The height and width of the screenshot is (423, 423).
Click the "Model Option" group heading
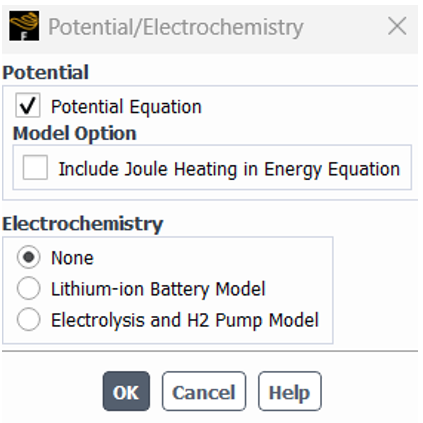75,134
